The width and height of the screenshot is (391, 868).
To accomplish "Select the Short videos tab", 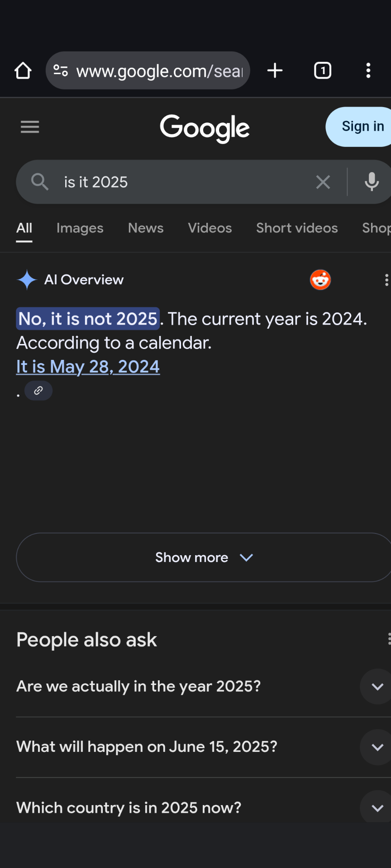I will pos(297,228).
